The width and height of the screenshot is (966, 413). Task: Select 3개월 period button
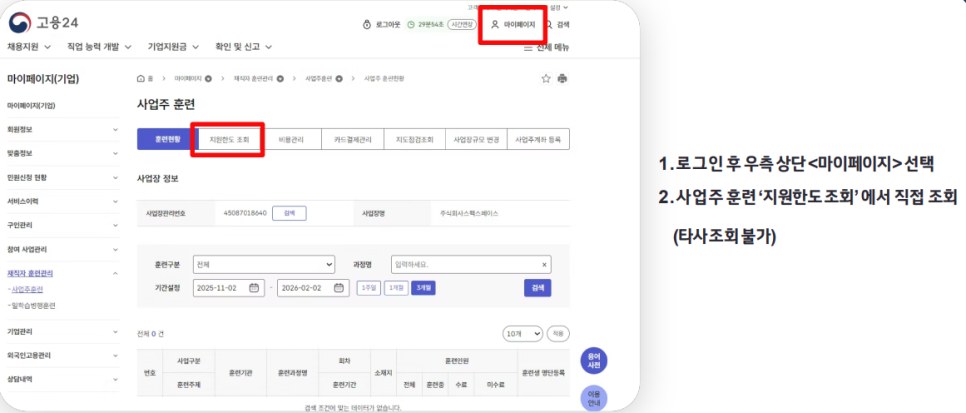pos(423,288)
